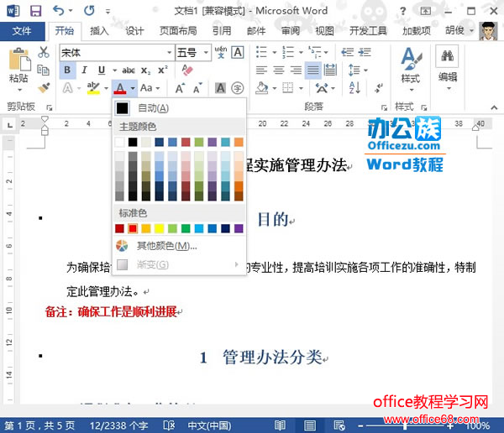Click the Increase Indent icon

pyautogui.click(x=365, y=52)
